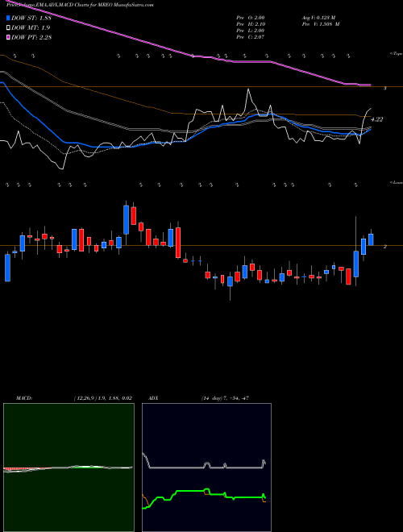Click the '4.22' price label beside the EMA lines
The height and width of the screenshot is (532, 403).
tap(376, 119)
